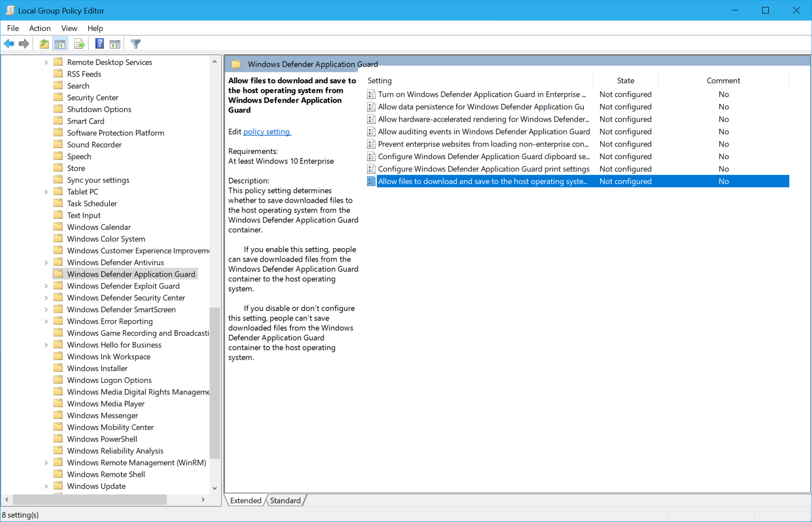Expand the Windows Update node
Screen dimensions: 812x522
tap(46, 486)
